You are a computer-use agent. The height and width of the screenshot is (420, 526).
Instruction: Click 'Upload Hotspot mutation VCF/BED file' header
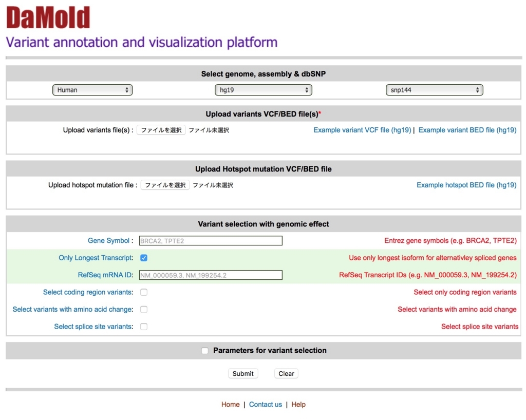(264, 169)
